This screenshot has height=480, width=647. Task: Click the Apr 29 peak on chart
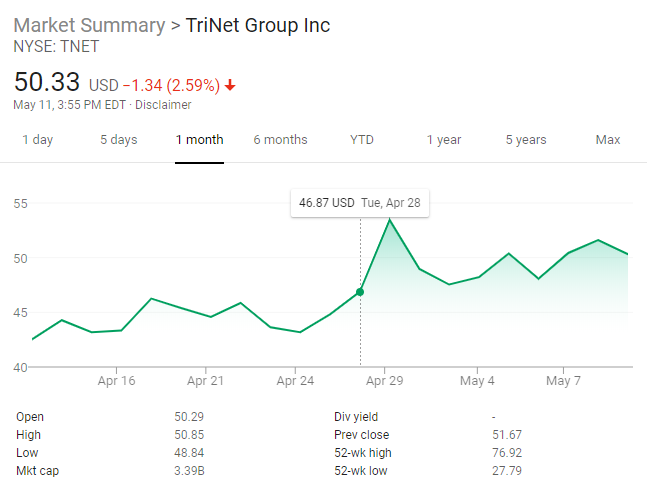(x=389, y=220)
